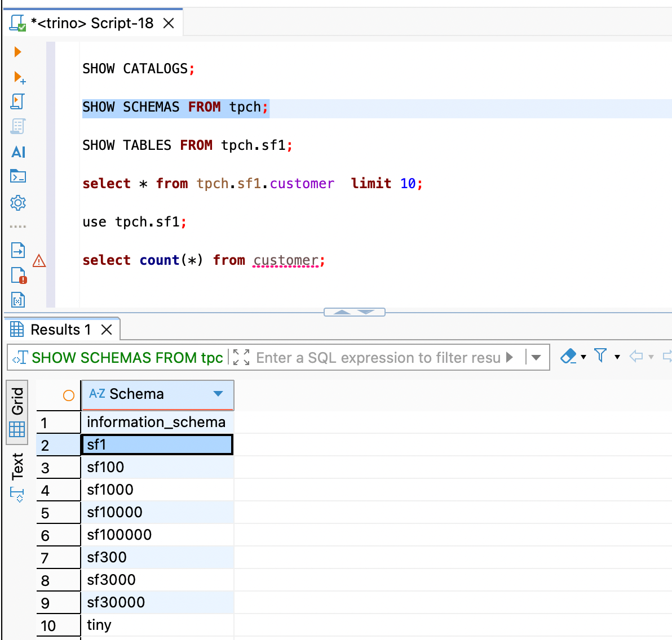Show the output panel icon with arrow

point(17,250)
